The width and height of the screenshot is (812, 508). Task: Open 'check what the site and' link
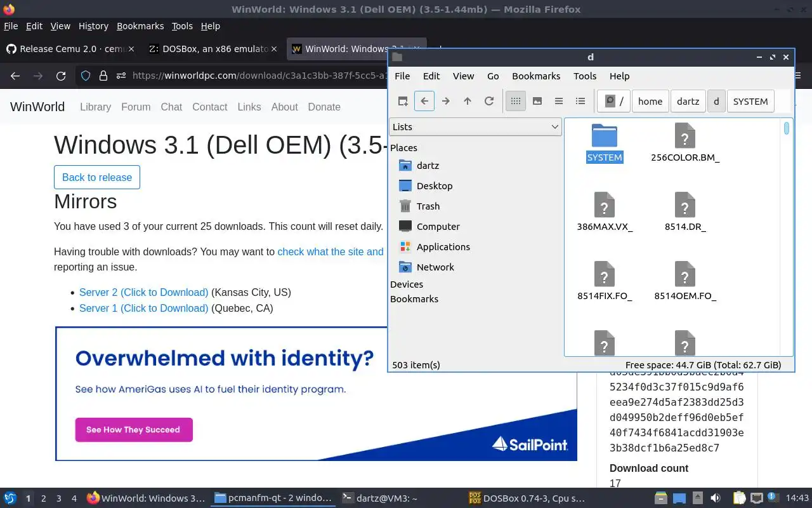331,251
